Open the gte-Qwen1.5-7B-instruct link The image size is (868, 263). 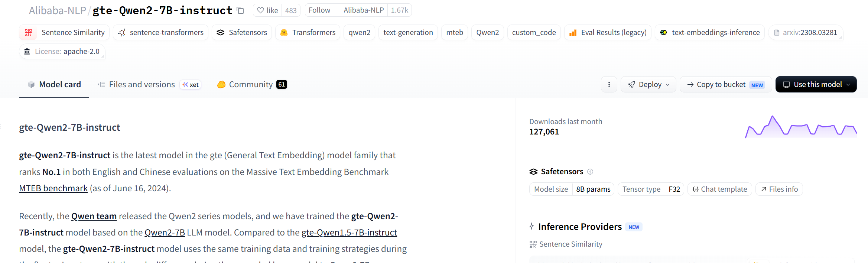[349, 233]
